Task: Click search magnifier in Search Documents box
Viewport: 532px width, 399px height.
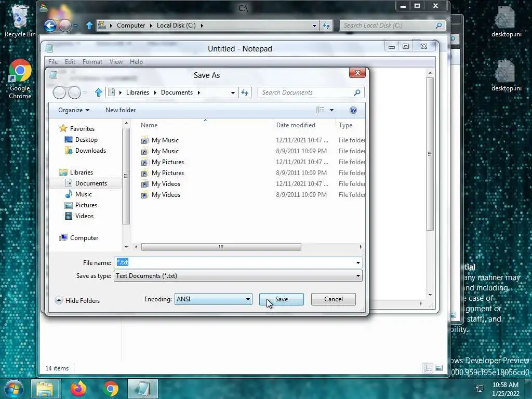Action: pos(357,92)
